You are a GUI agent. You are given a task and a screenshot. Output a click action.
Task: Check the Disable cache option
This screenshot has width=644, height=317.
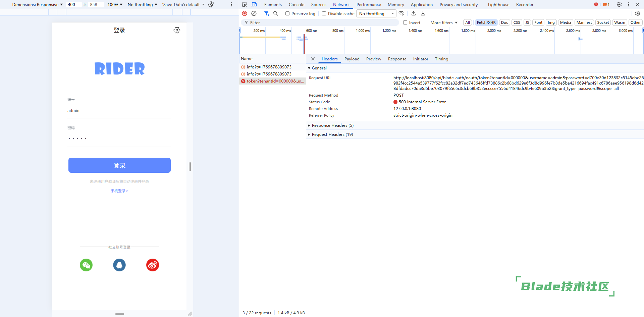coord(324,14)
